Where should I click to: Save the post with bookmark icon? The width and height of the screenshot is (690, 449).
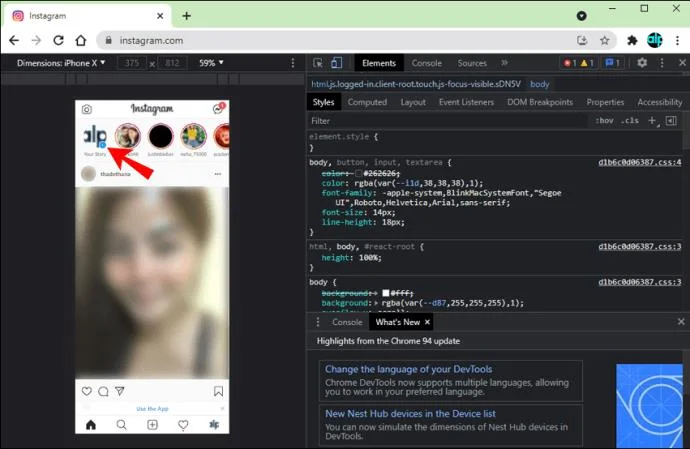point(218,391)
